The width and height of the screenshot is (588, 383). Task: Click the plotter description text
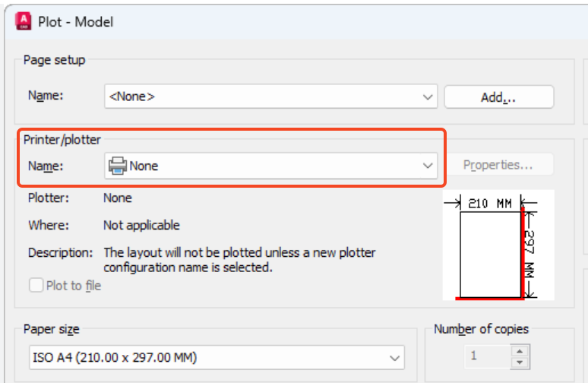point(239,260)
